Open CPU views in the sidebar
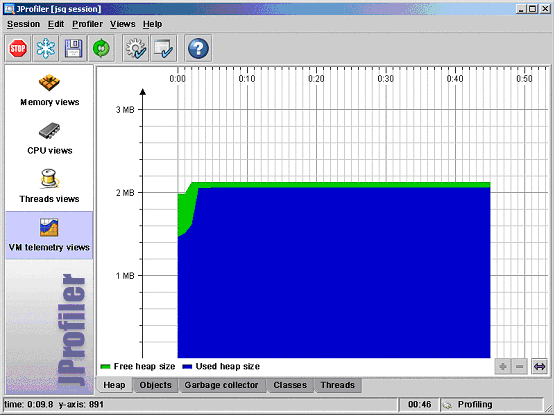The height and width of the screenshot is (415, 554). [x=49, y=138]
